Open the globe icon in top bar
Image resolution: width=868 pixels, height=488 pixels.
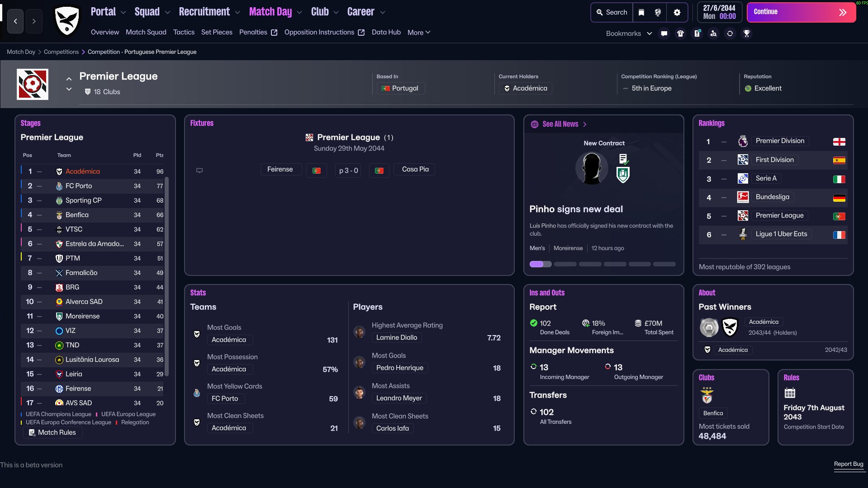click(658, 13)
